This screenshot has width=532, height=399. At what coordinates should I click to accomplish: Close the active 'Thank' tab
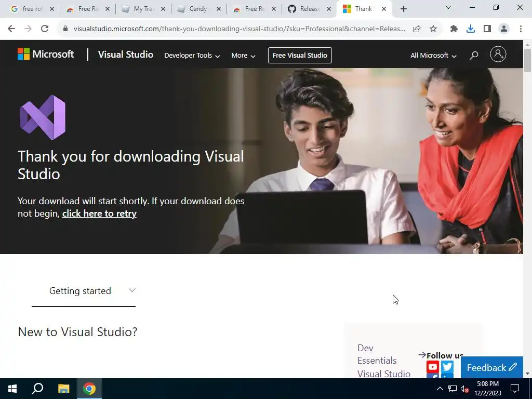pos(384,9)
